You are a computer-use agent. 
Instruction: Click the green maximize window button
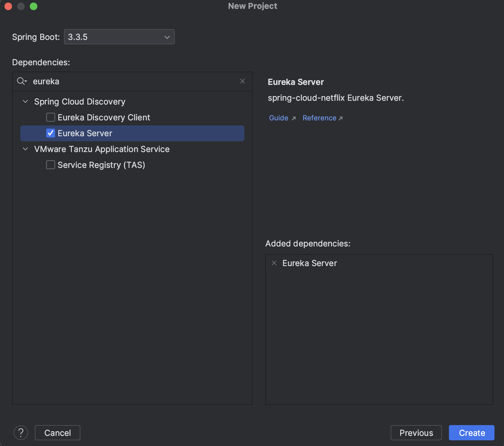click(34, 6)
